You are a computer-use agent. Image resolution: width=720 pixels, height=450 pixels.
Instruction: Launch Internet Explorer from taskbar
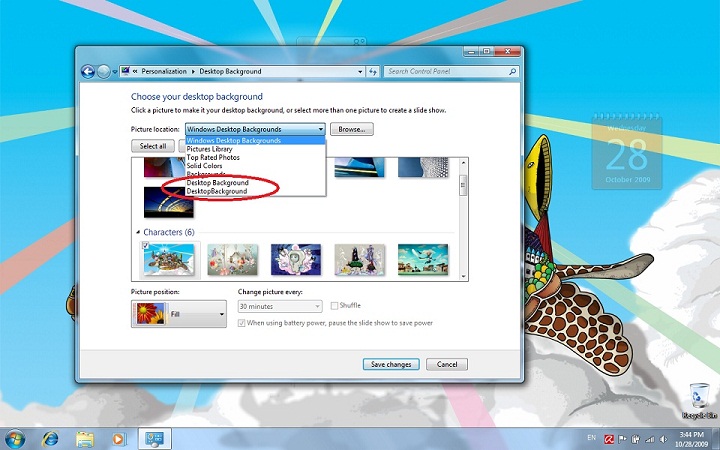tap(50, 439)
